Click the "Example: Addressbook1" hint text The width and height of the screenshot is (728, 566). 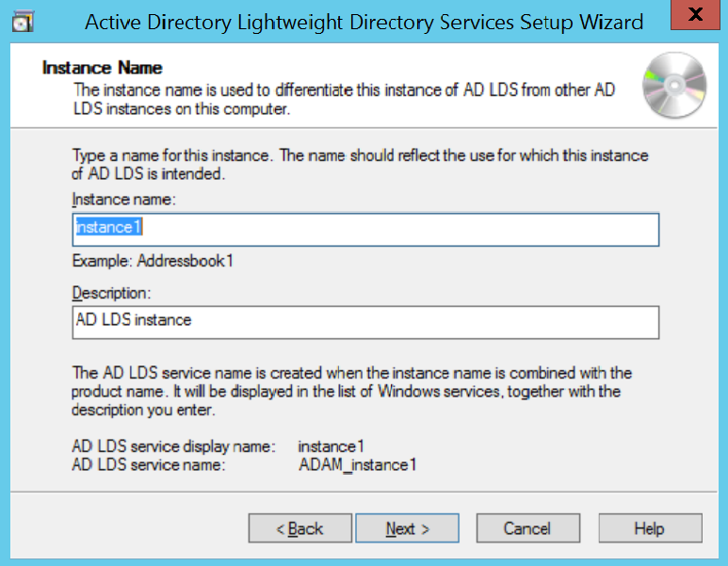click(x=153, y=261)
